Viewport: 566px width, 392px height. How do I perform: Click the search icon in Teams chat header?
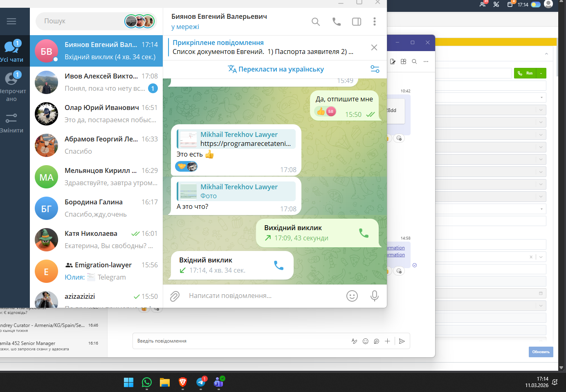(414, 61)
